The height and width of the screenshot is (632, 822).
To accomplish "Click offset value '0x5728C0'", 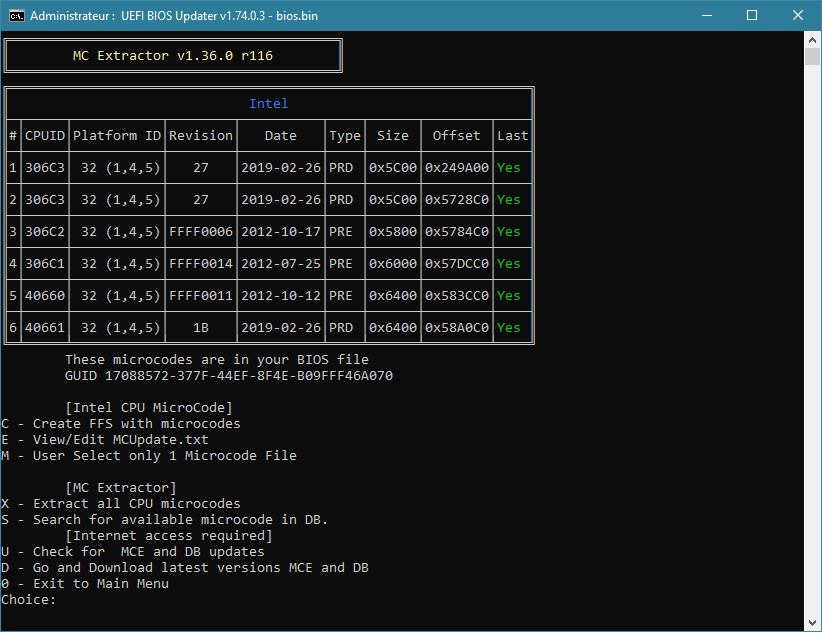I will point(457,200).
